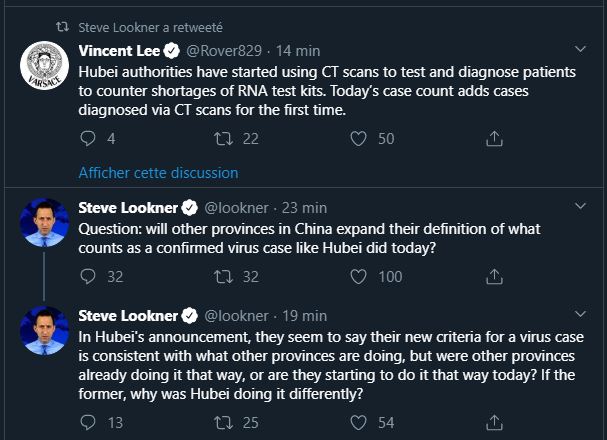Like Steve Lookner's tweet with 100 likes

(358, 276)
